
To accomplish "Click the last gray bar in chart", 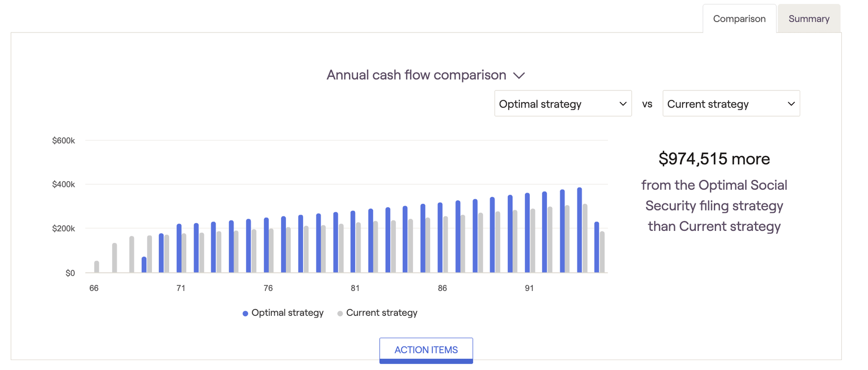I will click(x=602, y=252).
